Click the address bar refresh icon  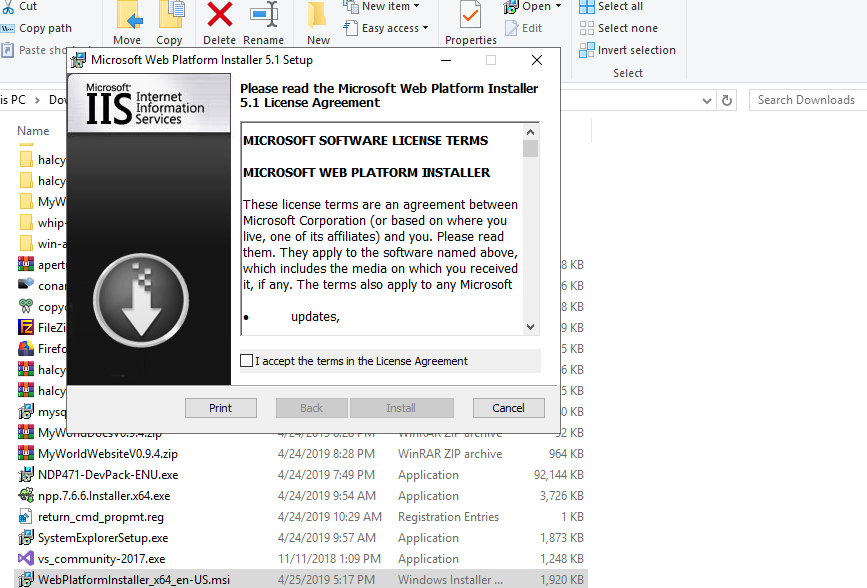point(727,100)
